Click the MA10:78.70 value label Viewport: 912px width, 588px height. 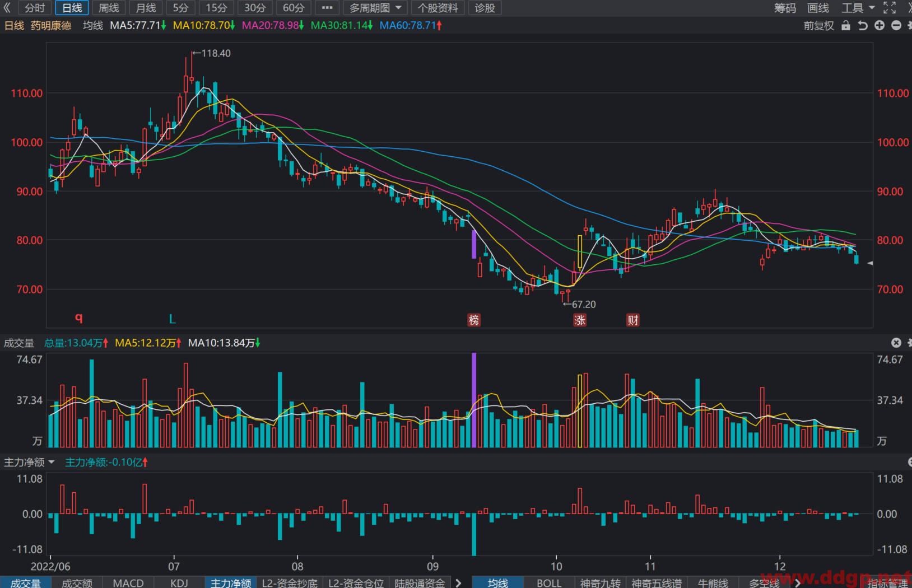pos(204,26)
